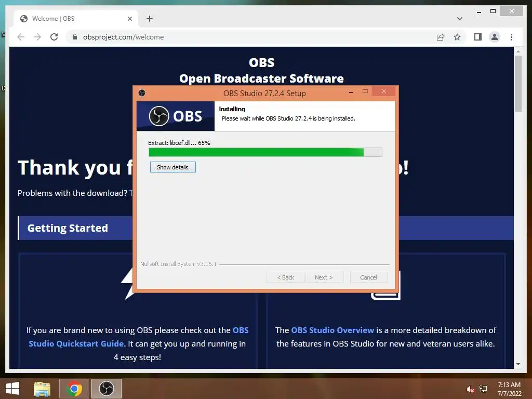Viewport: 532px width, 399px height.
Task: Open the Chrome profile avatar
Action: 495,37
